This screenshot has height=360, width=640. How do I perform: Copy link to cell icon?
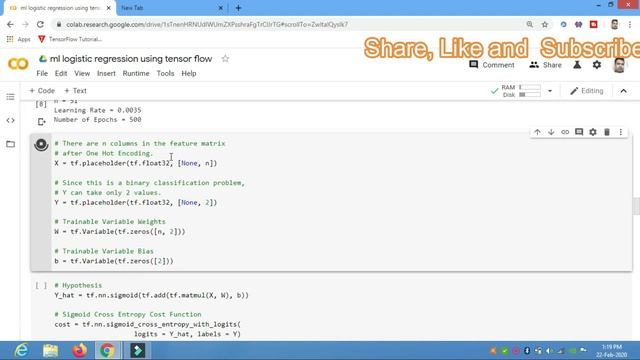(565, 132)
